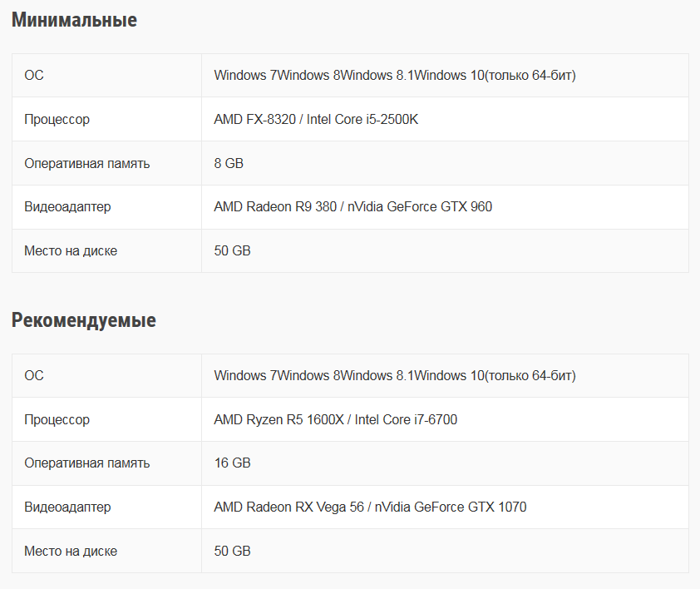
Task: Click the Минимальные heading
Action: coord(74,20)
